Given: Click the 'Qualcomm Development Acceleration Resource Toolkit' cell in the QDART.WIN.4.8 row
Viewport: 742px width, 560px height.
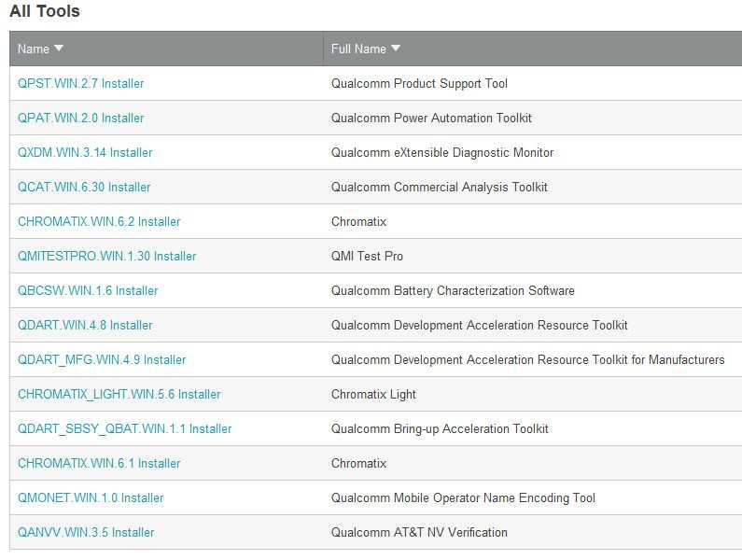Looking at the screenshot, I should pos(479,325).
